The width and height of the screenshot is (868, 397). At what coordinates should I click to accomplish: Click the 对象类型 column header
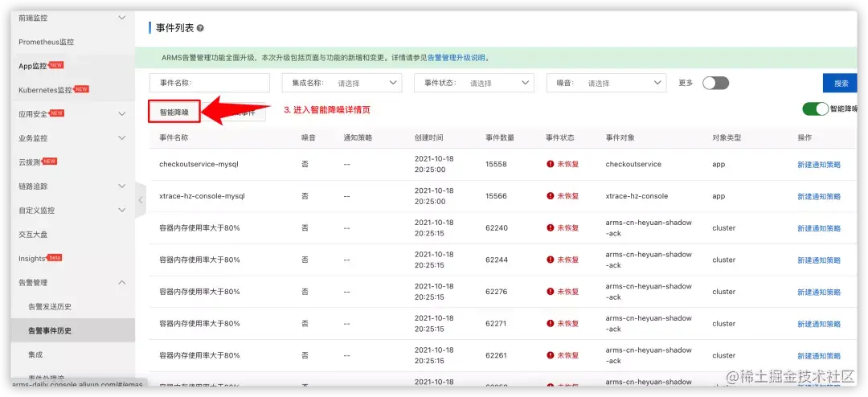[727, 138]
